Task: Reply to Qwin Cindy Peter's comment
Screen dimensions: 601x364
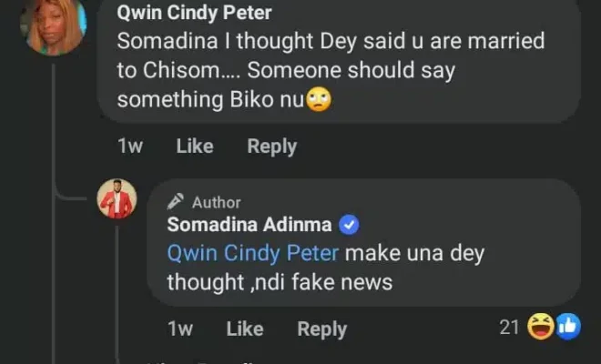Action: pos(271,147)
